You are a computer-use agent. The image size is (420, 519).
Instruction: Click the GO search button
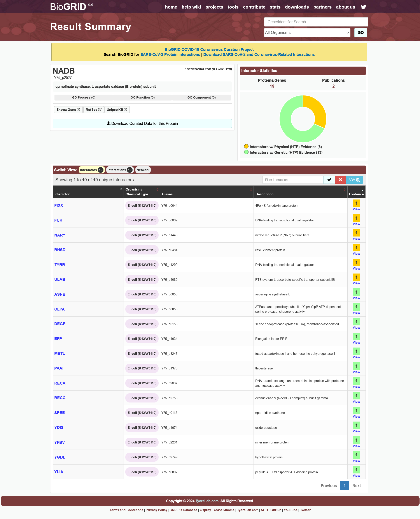(x=360, y=33)
